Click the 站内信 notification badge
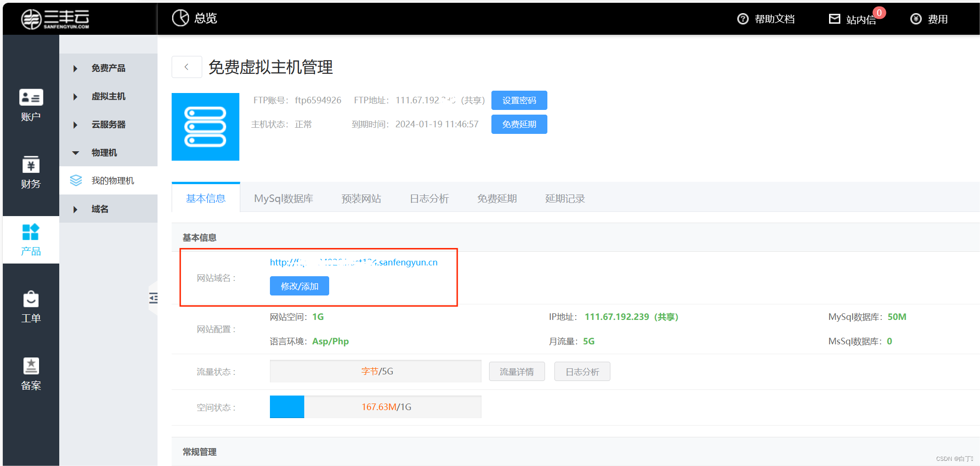 point(879,13)
